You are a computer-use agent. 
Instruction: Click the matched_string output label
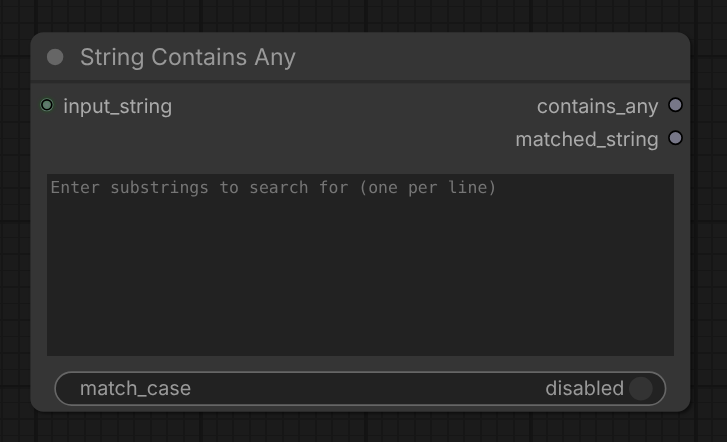coord(587,139)
